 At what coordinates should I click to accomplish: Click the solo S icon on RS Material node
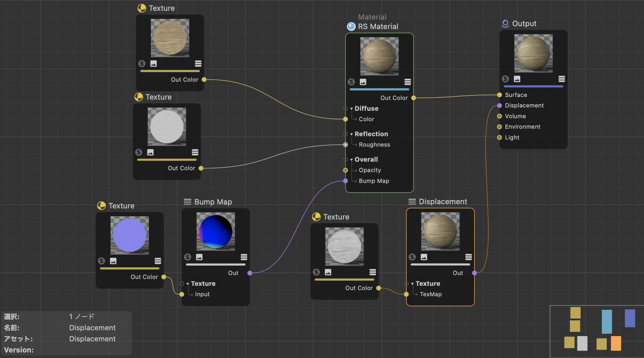(x=351, y=82)
